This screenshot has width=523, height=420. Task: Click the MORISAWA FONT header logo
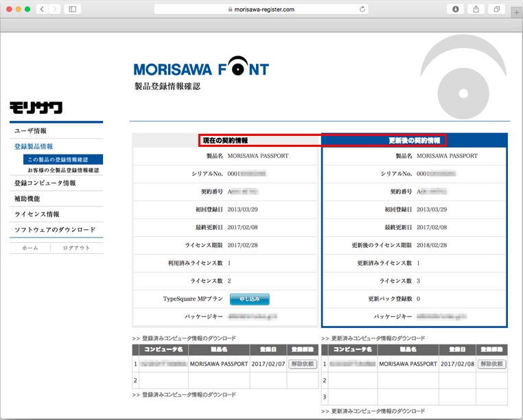click(x=201, y=66)
